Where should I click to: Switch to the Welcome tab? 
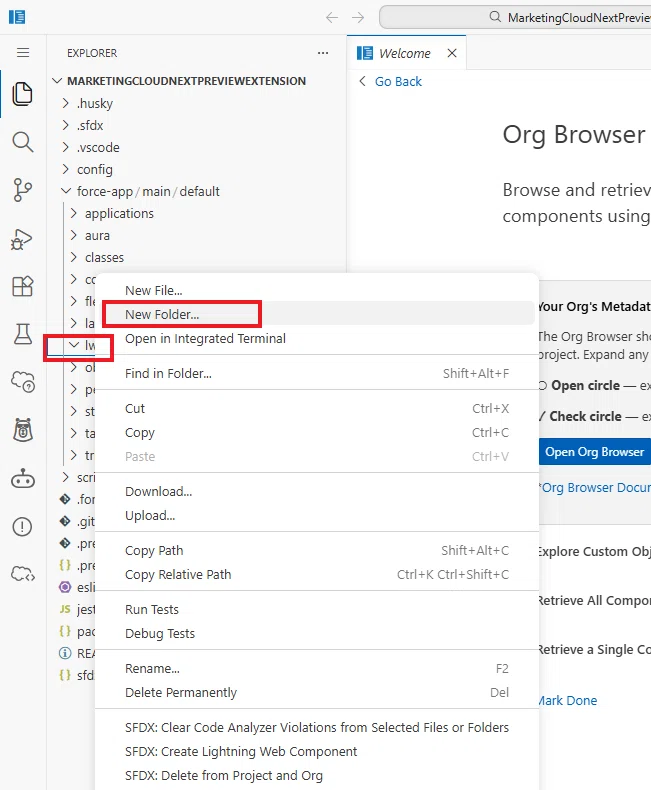[405, 53]
